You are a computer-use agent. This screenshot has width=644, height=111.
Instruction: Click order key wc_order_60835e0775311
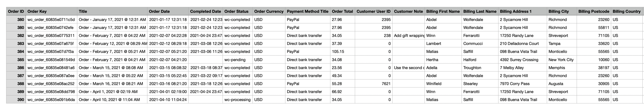(x=51, y=36)
